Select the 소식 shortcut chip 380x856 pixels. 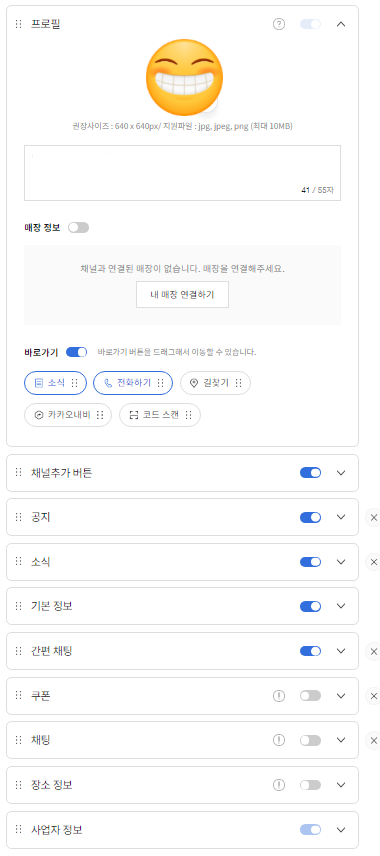click(55, 383)
